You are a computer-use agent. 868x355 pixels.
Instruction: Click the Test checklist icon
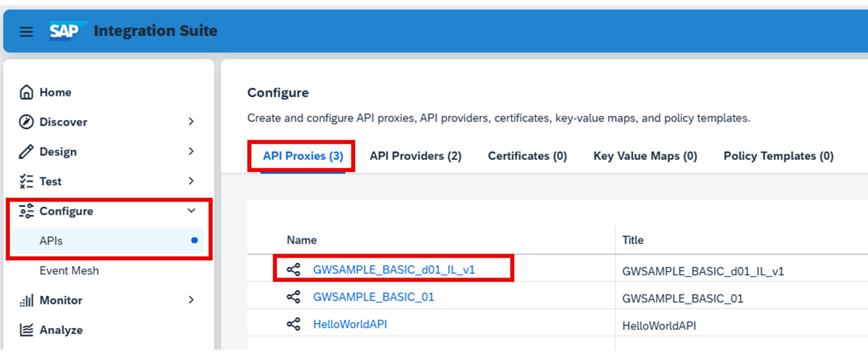(x=26, y=181)
